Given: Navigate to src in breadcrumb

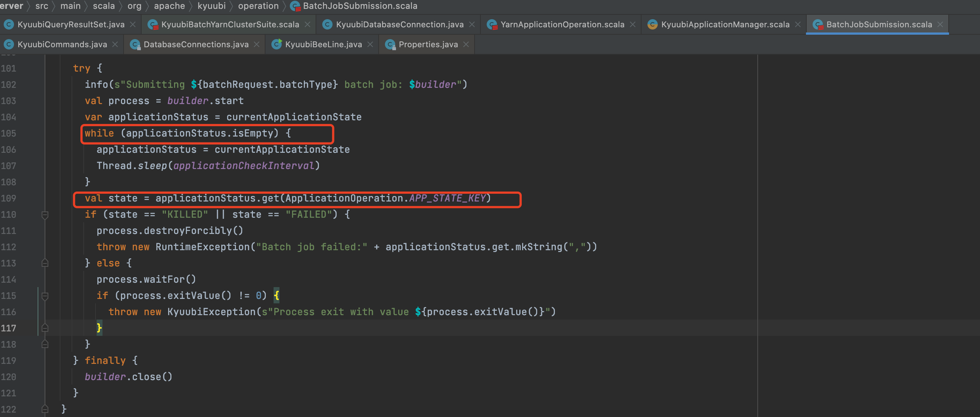Looking at the screenshot, I should click(42, 6).
